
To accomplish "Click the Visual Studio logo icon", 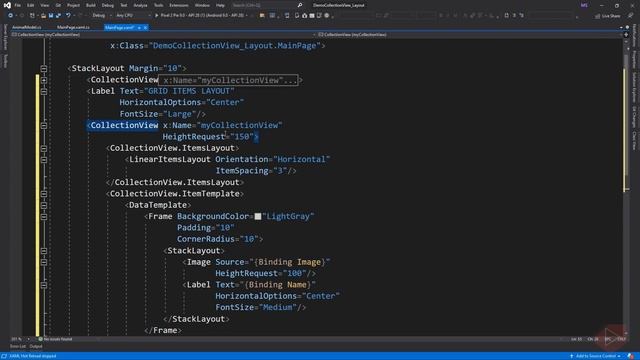I will (x=7, y=5).
